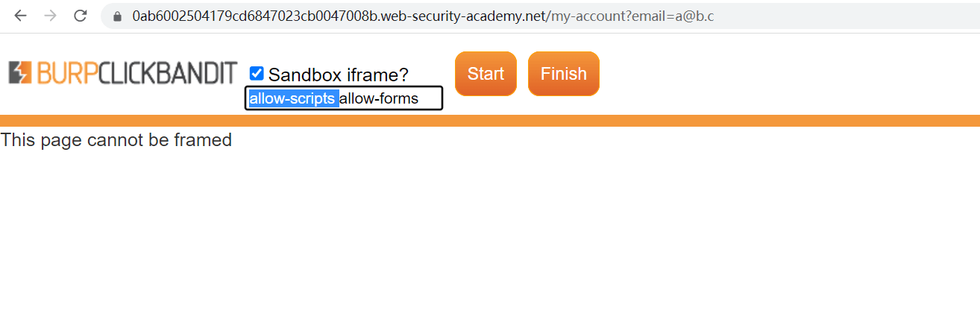Click the allow-forms text in the sandbox field
Screen dimensions: 980x319
coord(379,98)
